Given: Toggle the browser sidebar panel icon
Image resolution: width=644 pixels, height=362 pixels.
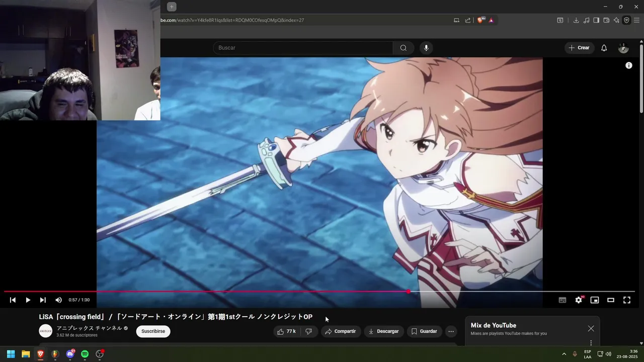Looking at the screenshot, I should coord(596,20).
